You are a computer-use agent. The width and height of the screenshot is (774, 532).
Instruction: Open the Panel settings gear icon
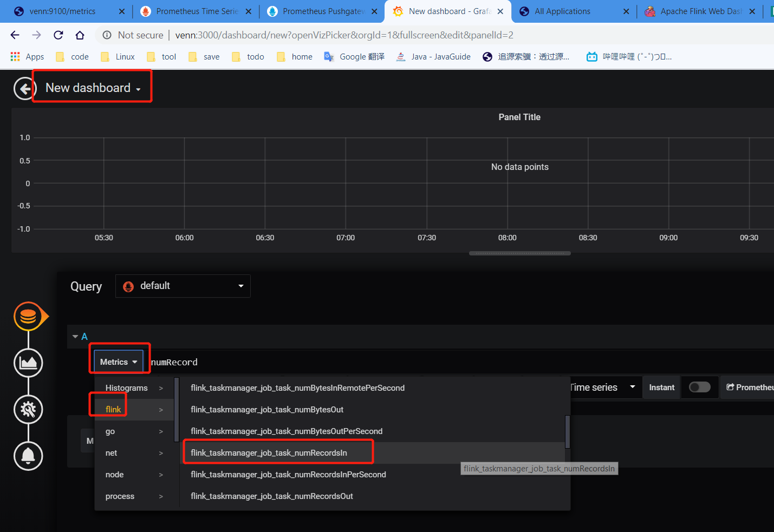coord(28,410)
